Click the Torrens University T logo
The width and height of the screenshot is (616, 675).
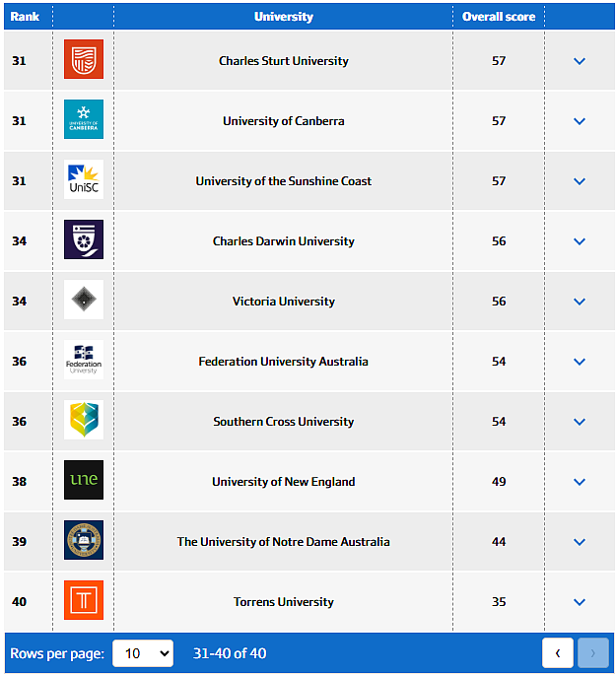(x=84, y=600)
